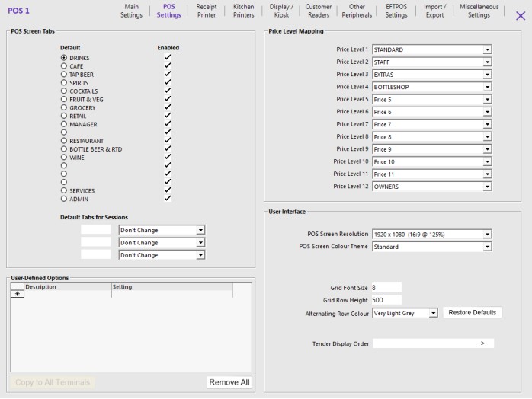Viewport: 532px width, 399px height.
Task: Select FRUIT & VEG as default tab
Action: coord(64,99)
